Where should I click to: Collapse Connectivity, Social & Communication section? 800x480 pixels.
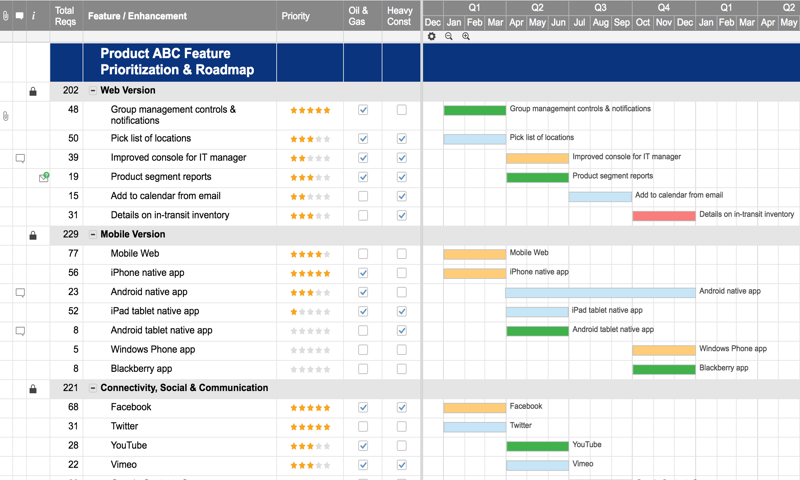(93, 388)
